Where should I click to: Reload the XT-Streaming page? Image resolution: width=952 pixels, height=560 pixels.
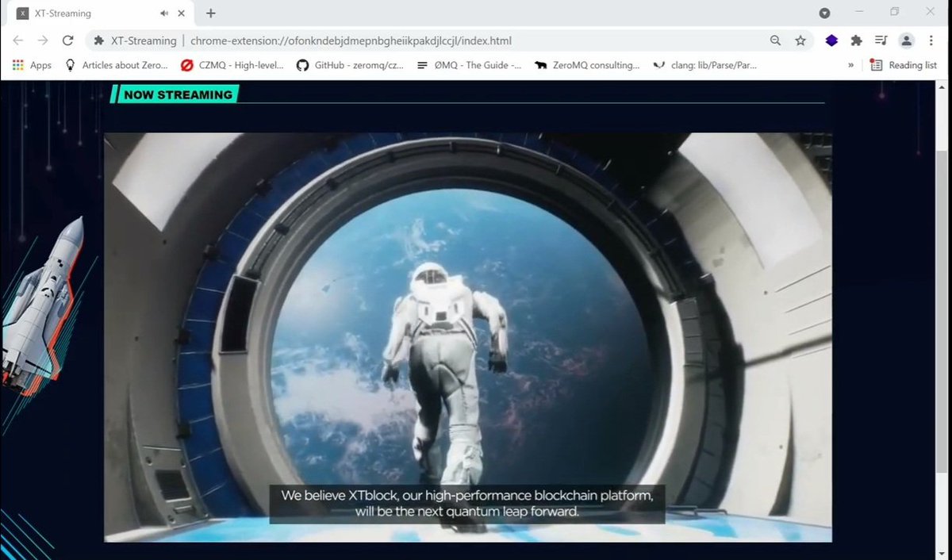pyautogui.click(x=68, y=40)
